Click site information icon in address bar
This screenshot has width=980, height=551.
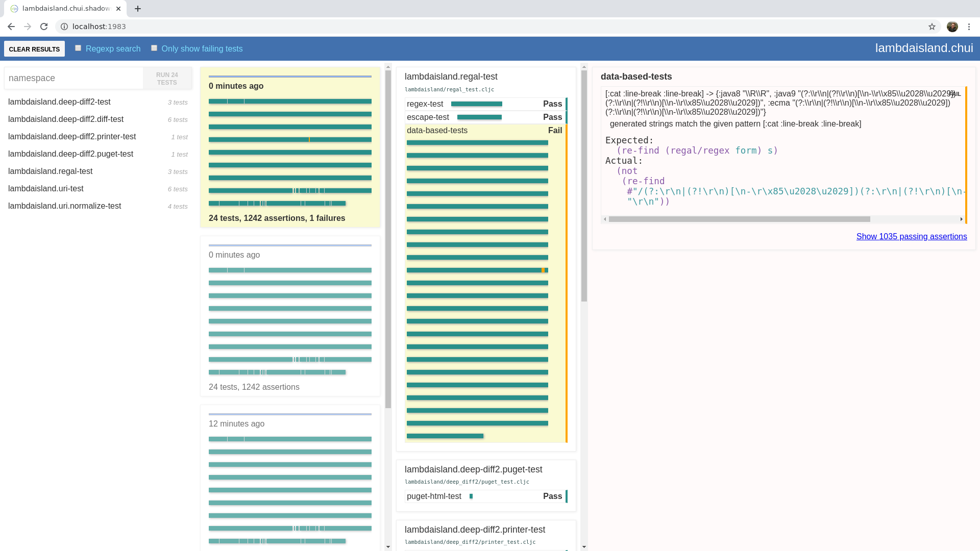point(64,27)
